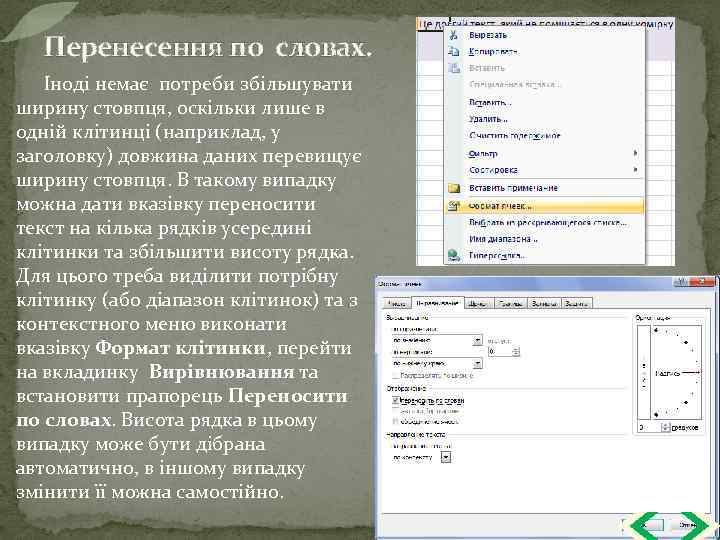Click the Надпись orientation dial
Image resolution: width=720 pixels, height=540 pixels.
[678, 372]
